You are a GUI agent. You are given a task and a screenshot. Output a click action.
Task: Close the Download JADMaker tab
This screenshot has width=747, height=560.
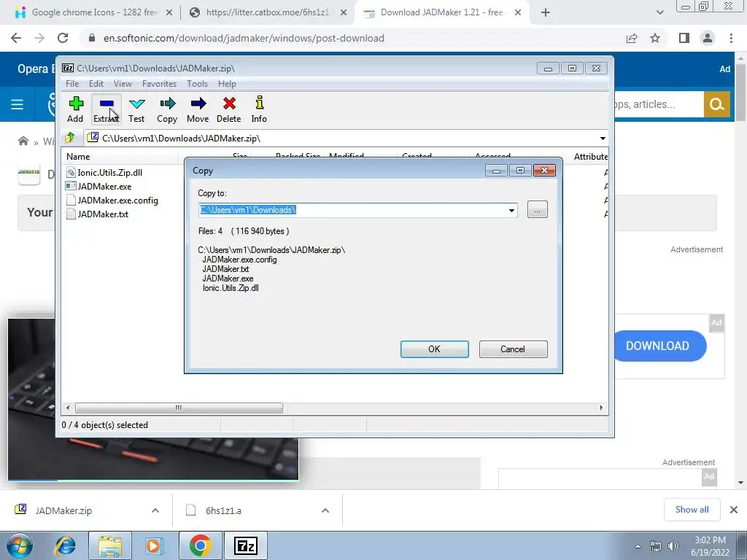518,13
